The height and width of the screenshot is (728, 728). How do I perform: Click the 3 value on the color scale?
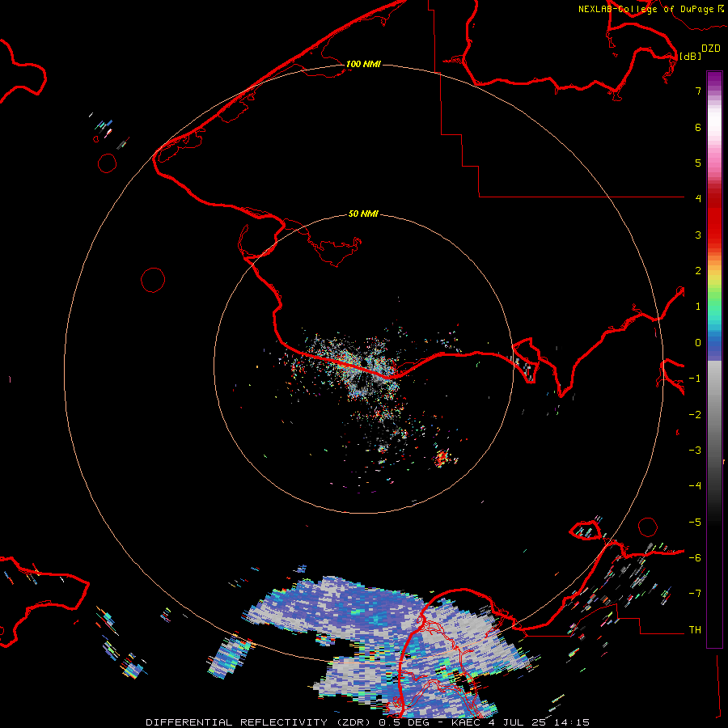(698, 235)
